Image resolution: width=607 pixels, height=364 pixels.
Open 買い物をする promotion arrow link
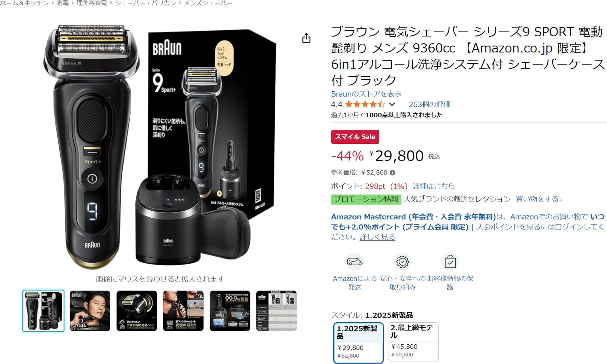tap(539, 199)
